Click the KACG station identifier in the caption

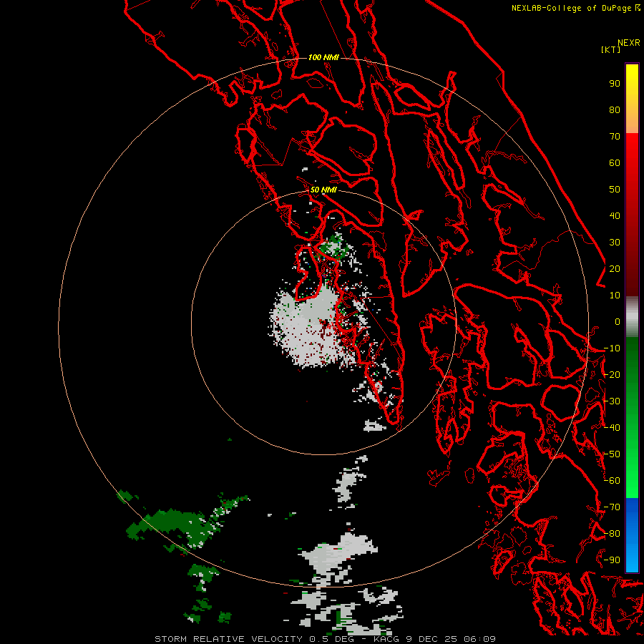(x=386, y=639)
